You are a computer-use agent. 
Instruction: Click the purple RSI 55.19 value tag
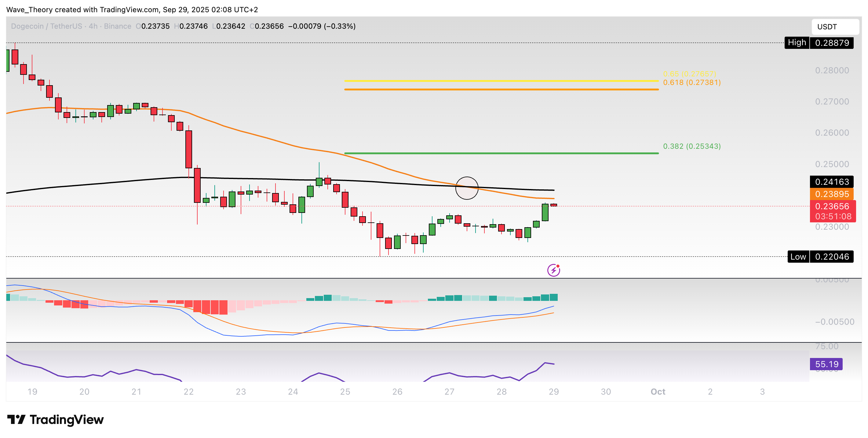[x=826, y=364]
